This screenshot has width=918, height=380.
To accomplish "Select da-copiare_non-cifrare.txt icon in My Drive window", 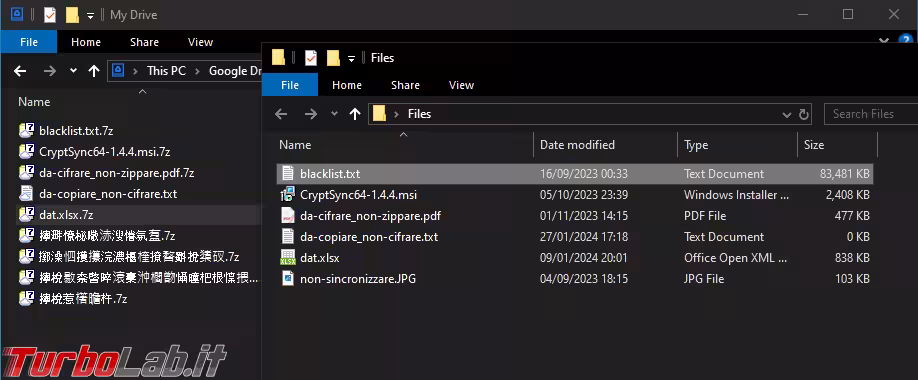I will (x=26, y=193).
